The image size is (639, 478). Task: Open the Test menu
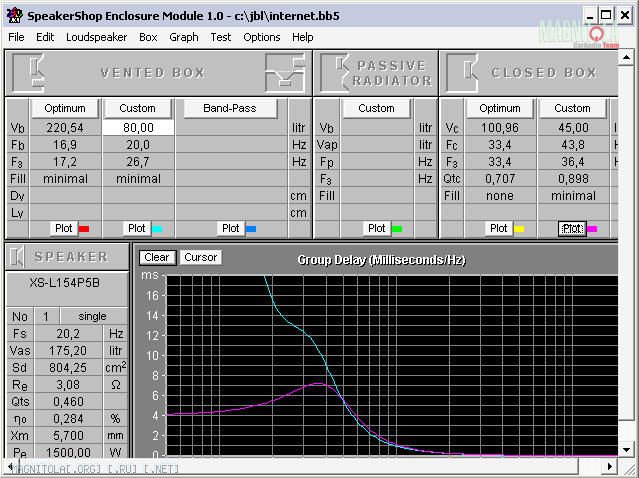[221, 37]
